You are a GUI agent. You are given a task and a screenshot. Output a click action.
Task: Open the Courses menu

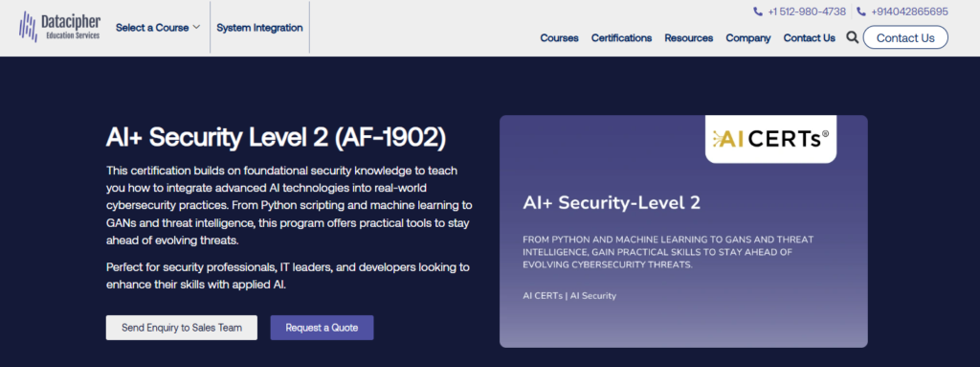559,37
